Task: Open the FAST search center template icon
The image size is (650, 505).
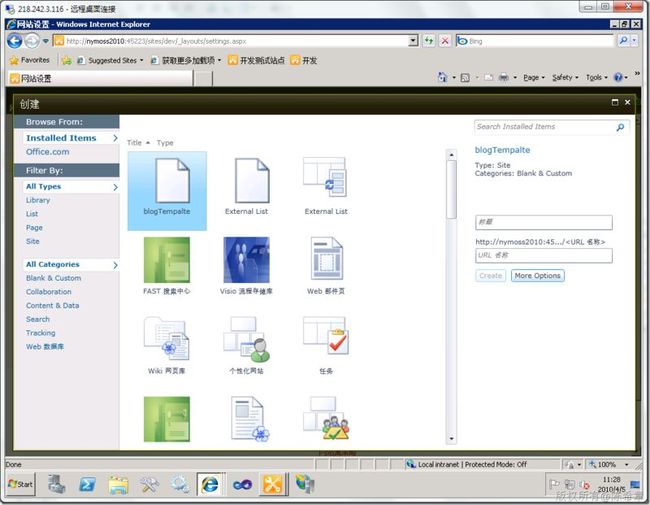Action: [x=167, y=260]
